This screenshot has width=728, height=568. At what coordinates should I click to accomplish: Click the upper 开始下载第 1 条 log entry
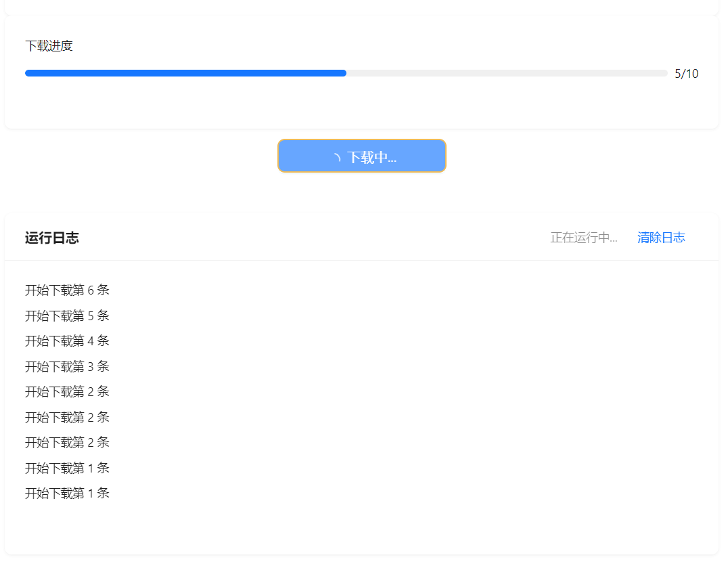(x=67, y=468)
